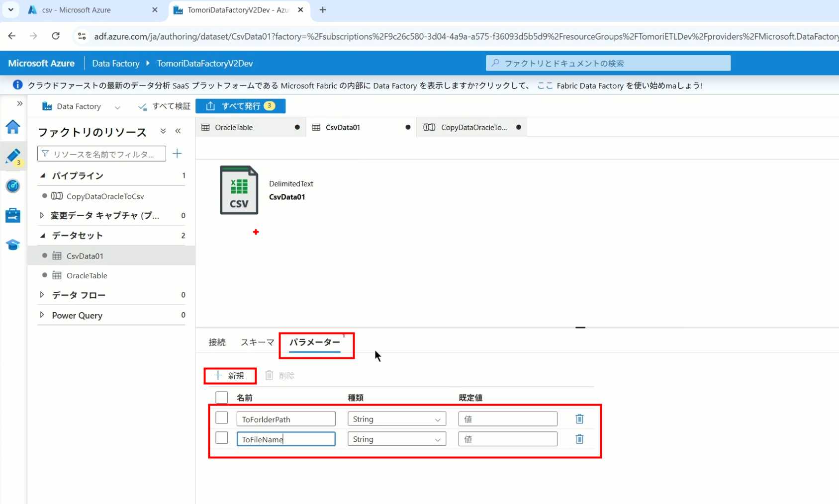Image resolution: width=839 pixels, height=504 pixels.
Task: Open type dropdown for ToForlderPath
Action: 396,419
